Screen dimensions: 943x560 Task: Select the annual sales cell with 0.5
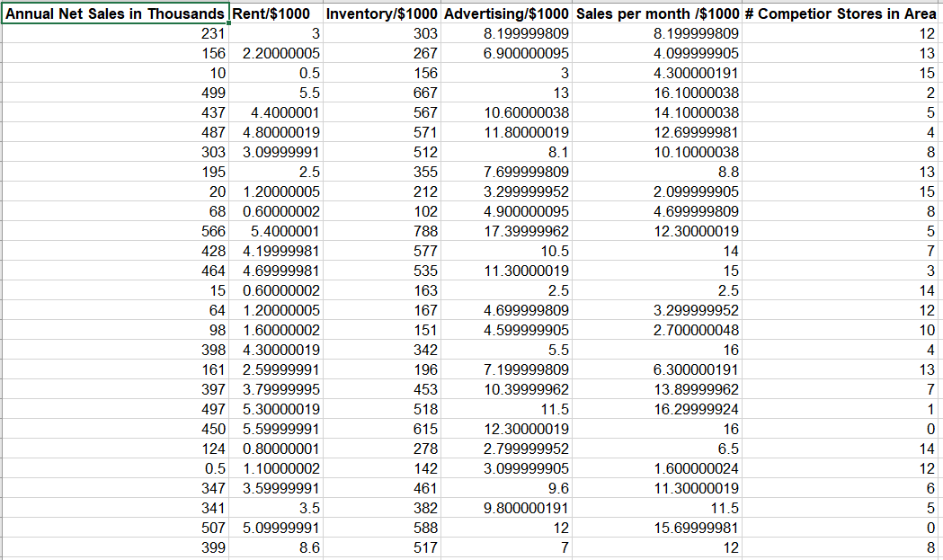point(115,468)
